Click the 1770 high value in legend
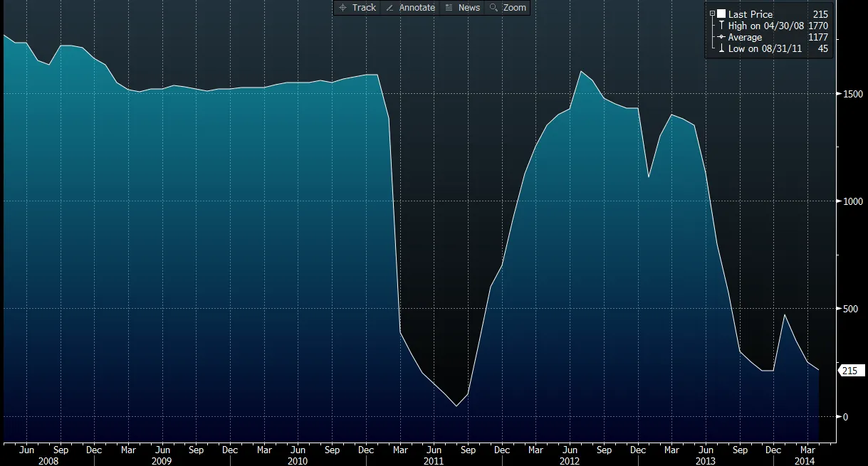The image size is (868, 466). click(819, 26)
